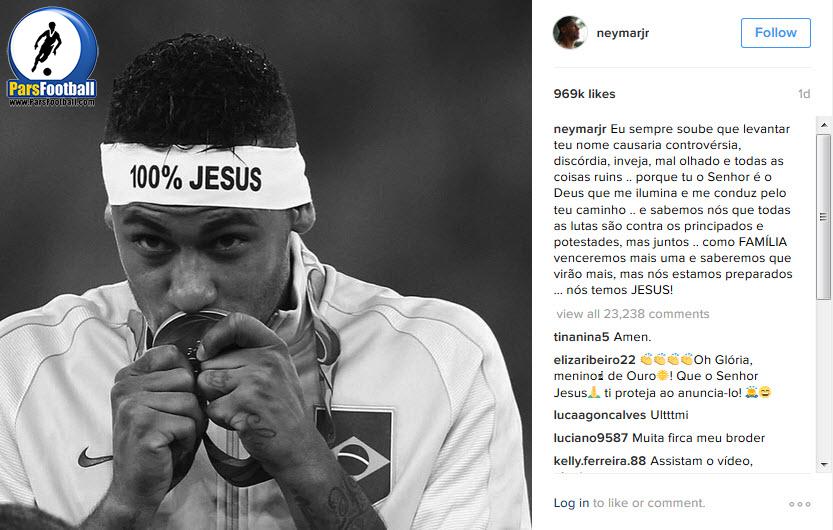View the 969k likes list
Screen dimensions: 833x530
(x=584, y=94)
